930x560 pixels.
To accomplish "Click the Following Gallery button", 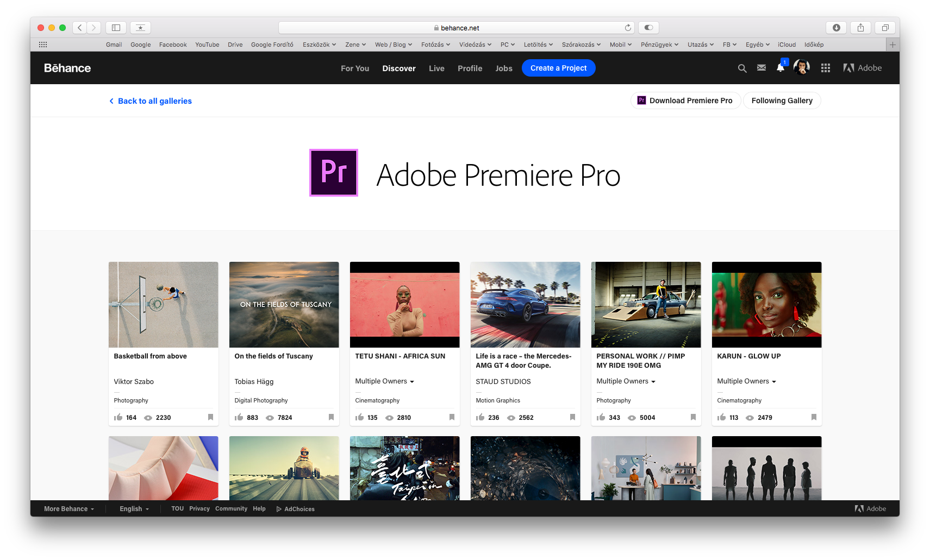I will pyautogui.click(x=782, y=100).
